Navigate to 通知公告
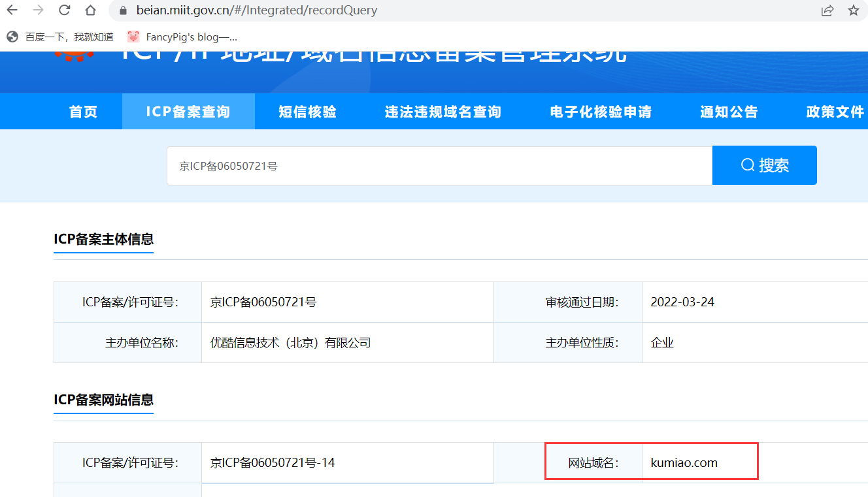 (729, 112)
